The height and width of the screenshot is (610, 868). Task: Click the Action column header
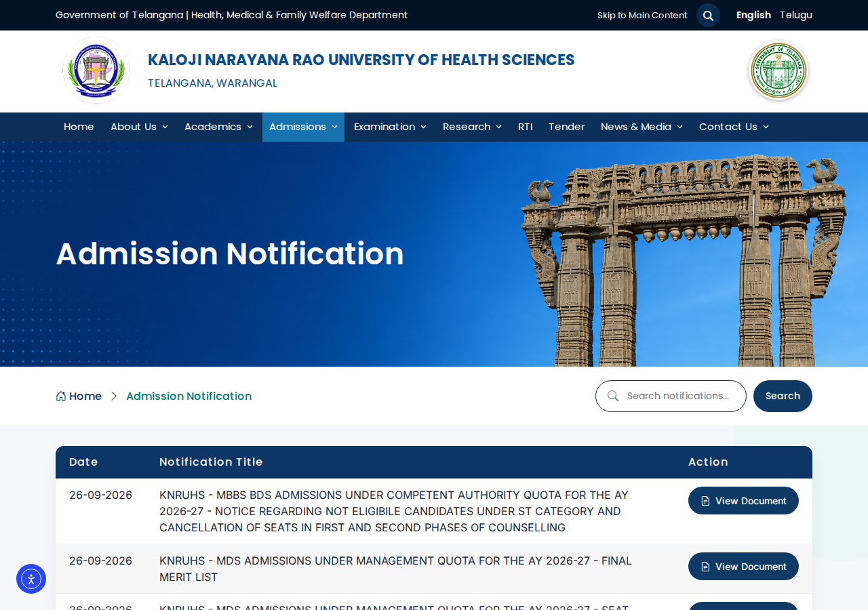[x=708, y=462]
